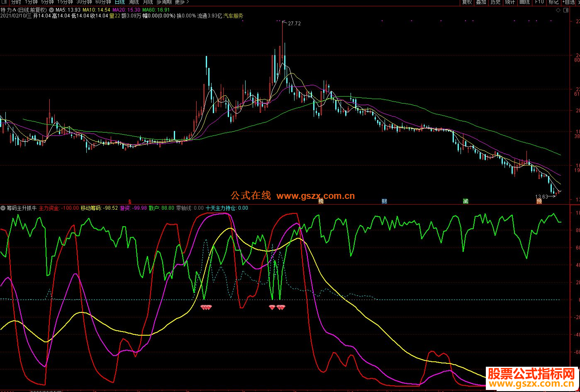Click the 移动筹码: -98.52 indicator value
This screenshot has width=580, height=392.
pos(99,208)
